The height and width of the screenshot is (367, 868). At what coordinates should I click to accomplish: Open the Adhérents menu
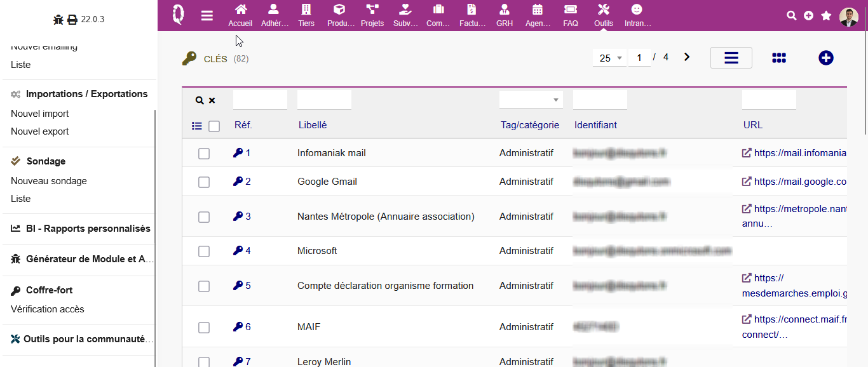[x=273, y=16]
